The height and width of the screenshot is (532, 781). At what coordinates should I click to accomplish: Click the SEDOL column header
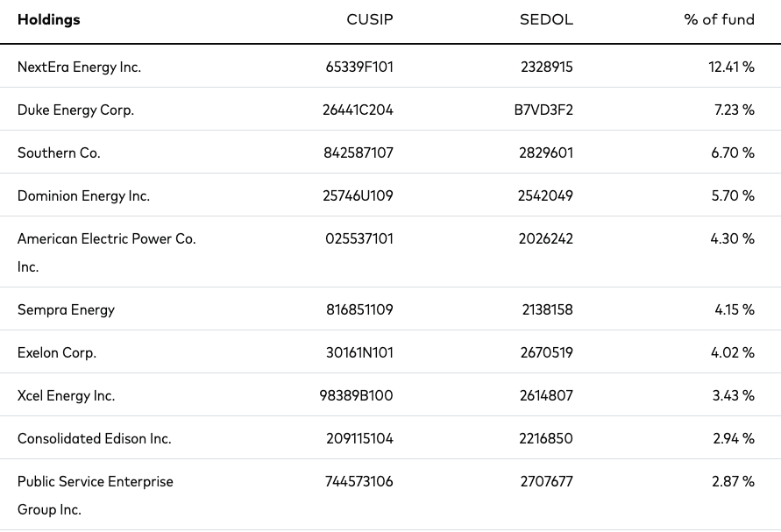546,19
